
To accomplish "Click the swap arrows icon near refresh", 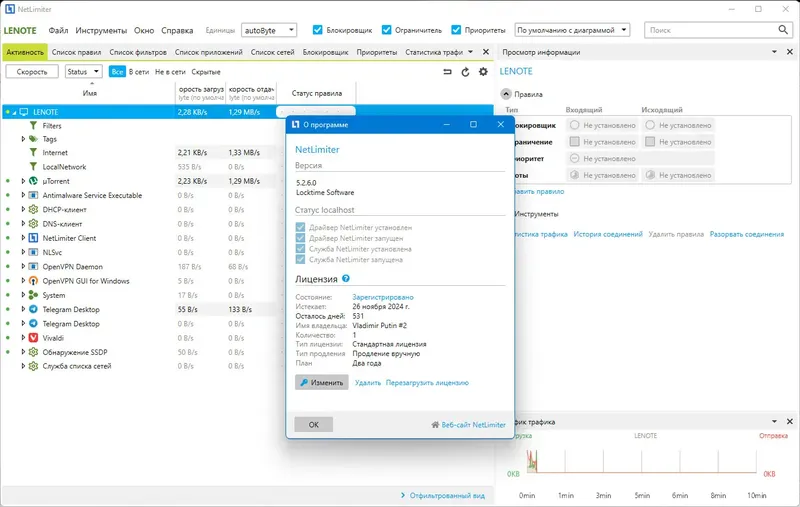I will [x=447, y=72].
